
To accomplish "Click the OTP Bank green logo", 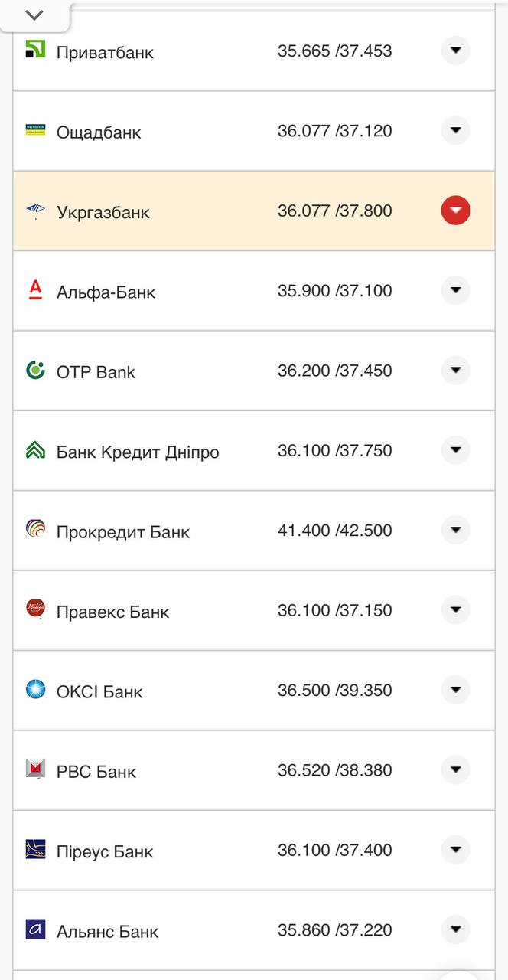I will pos(35,371).
